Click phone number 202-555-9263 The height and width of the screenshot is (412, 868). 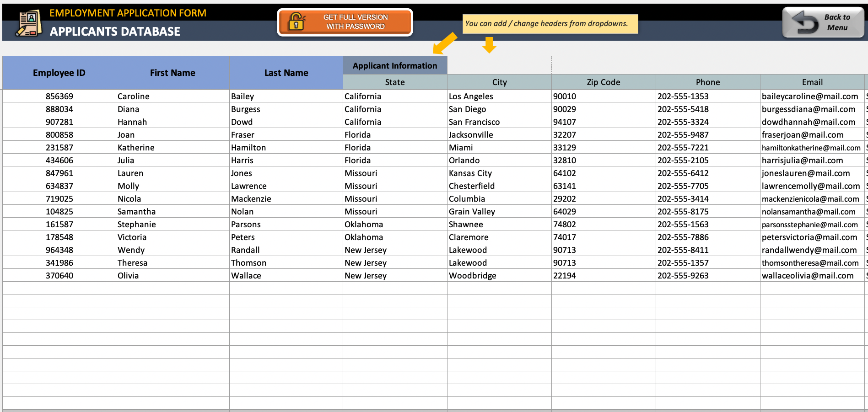pos(683,275)
